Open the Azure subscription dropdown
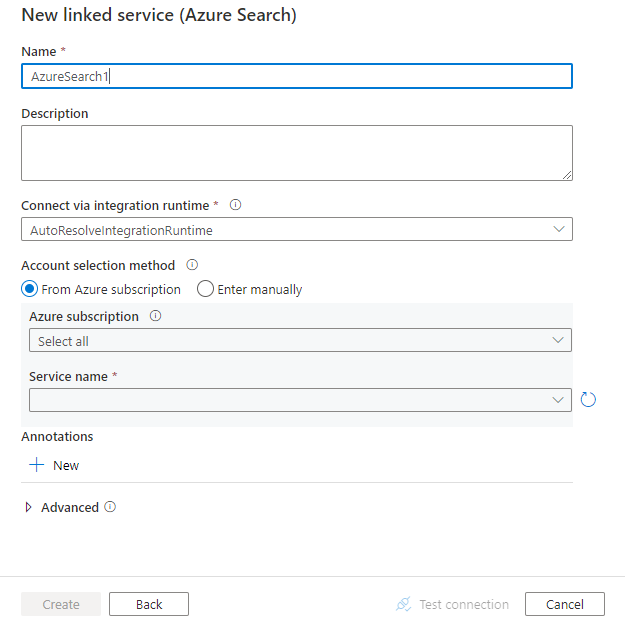This screenshot has width=625, height=627. tap(300, 341)
